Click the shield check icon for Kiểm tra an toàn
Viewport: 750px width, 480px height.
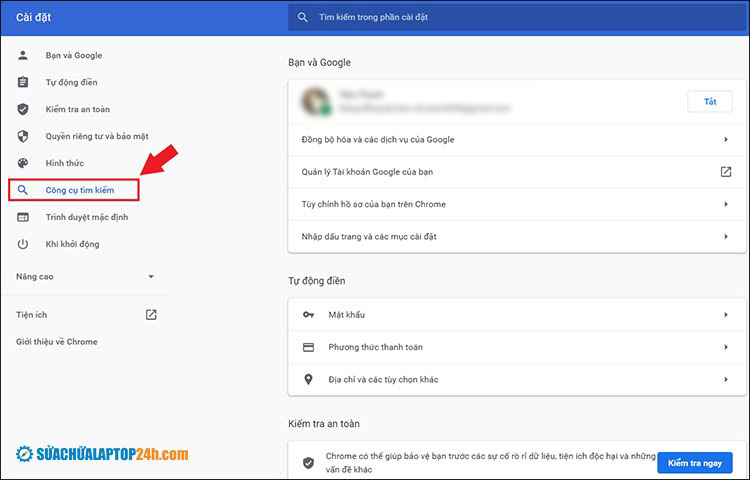point(22,109)
